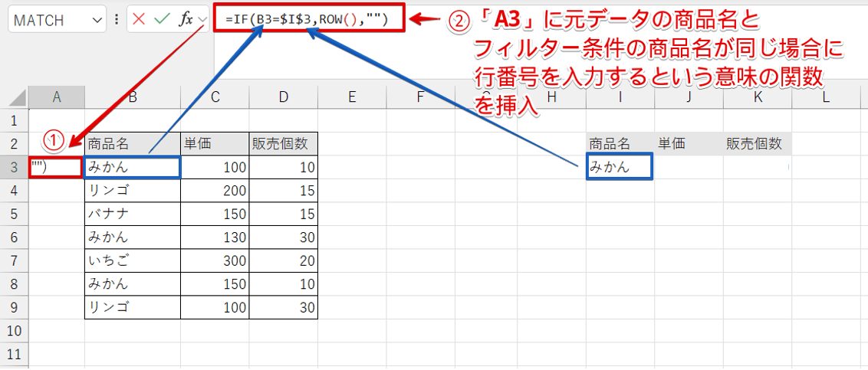The image size is (868, 370).
Task: Click バナナ in cell B5
Action: pyautogui.click(x=133, y=214)
